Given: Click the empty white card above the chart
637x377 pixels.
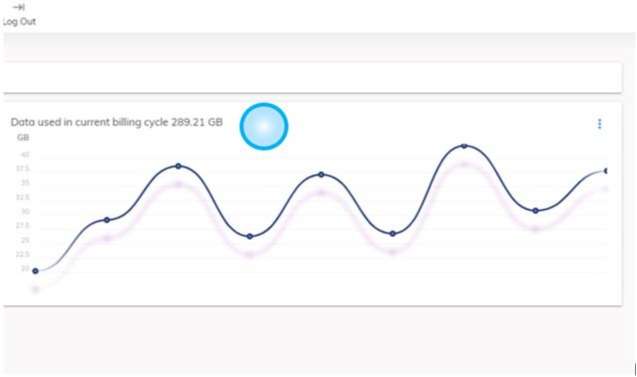Looking at the screenshot, I should [x=312, y=77].
